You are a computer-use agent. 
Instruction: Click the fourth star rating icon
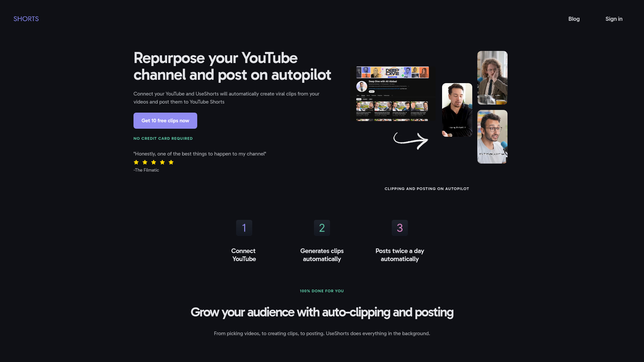162,162
